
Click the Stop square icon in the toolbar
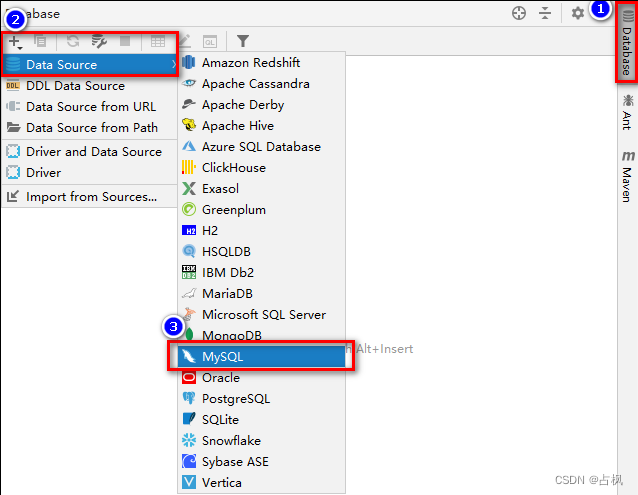point(125,41)
